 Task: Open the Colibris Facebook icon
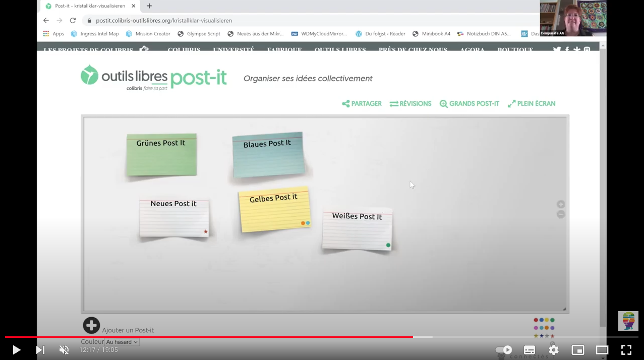(x=567, y=50)
